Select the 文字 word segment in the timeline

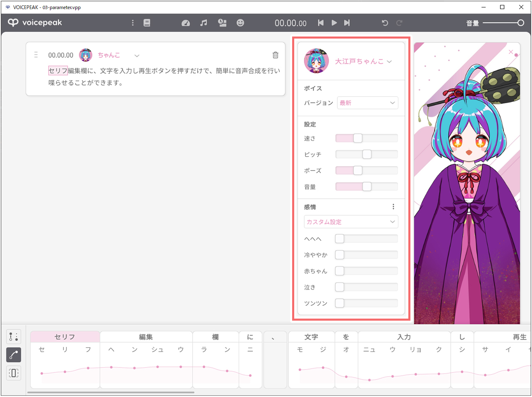click(311, 337)
